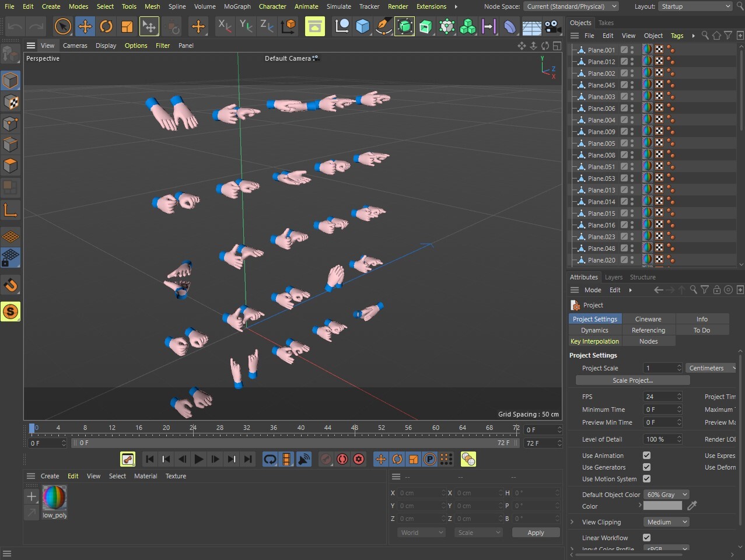
Task: Add a Cube primitive object
Action: 363,26
